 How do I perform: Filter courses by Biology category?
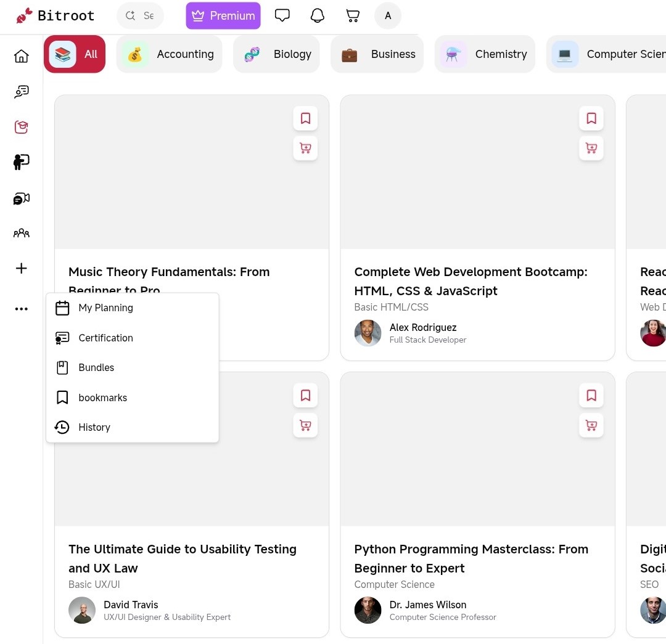[277, 54]
